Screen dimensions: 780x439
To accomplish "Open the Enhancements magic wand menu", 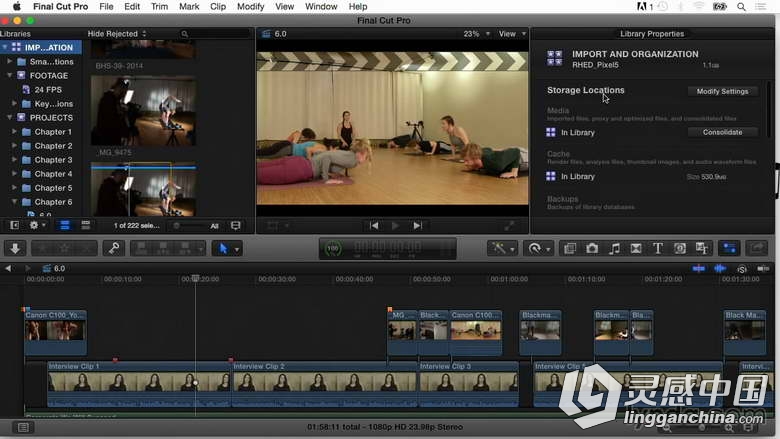I will [x=503, y=248].
